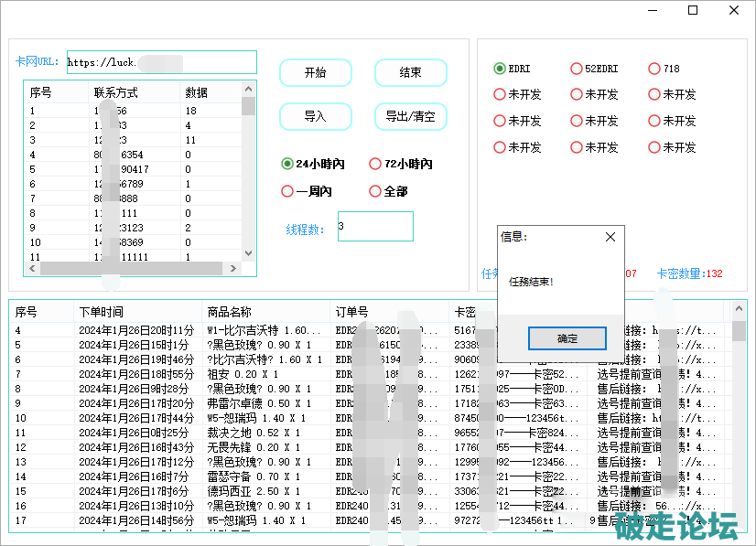Click the 开始 button

315,73
